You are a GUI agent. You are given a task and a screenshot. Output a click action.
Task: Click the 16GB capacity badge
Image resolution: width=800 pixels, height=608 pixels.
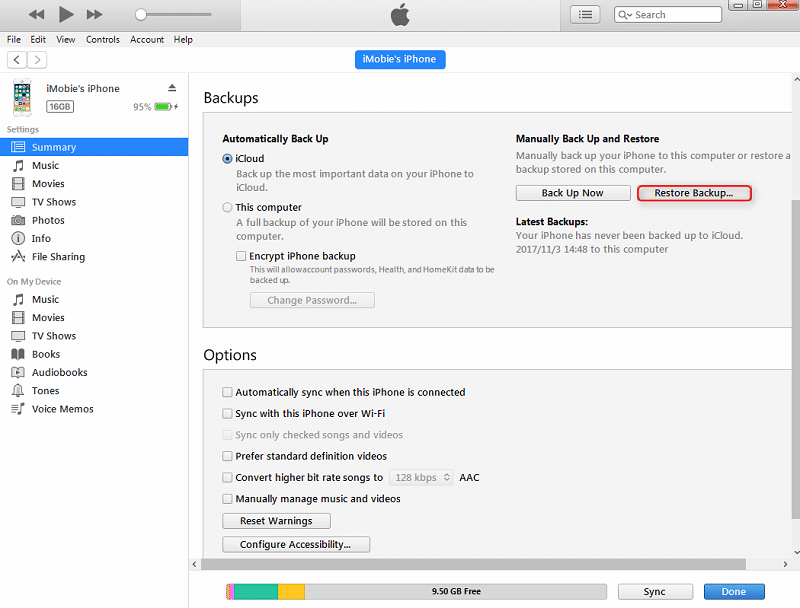(60, 107)
